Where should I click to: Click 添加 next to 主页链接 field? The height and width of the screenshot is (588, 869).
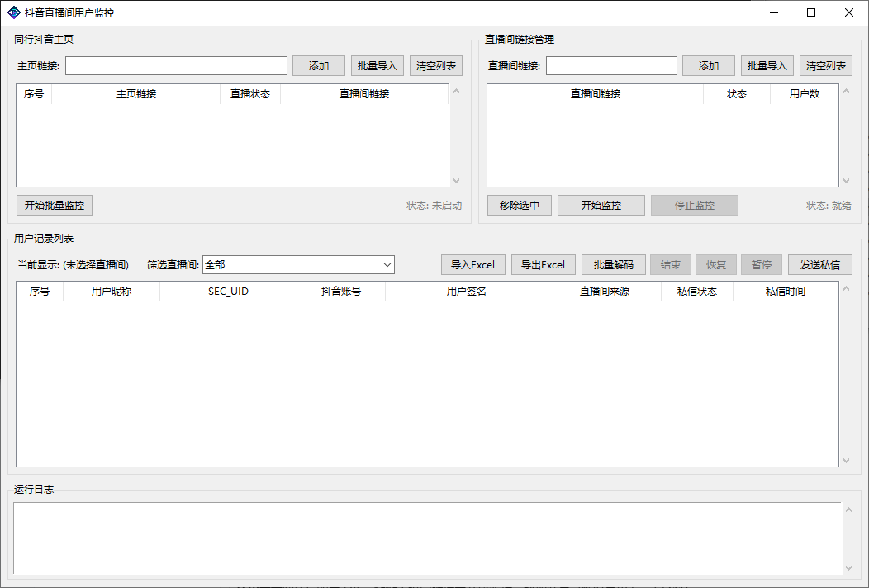pos(319,65)
